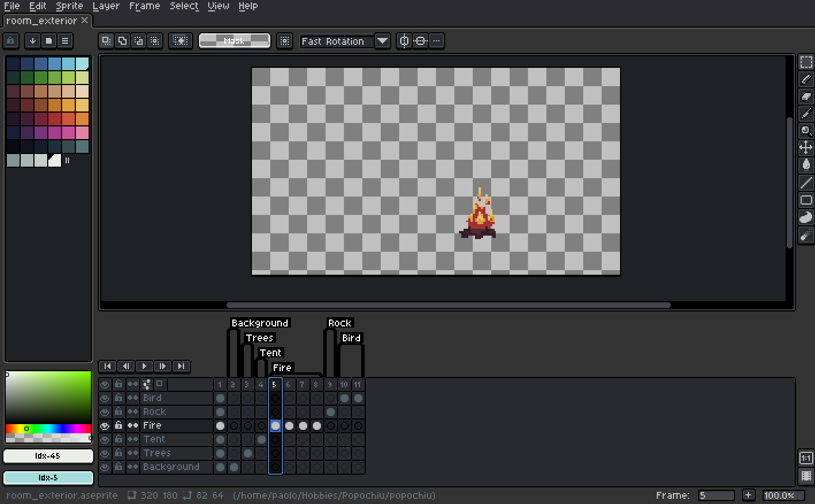
Task: Select the Zoom tool
Action: tap(806, 131)
